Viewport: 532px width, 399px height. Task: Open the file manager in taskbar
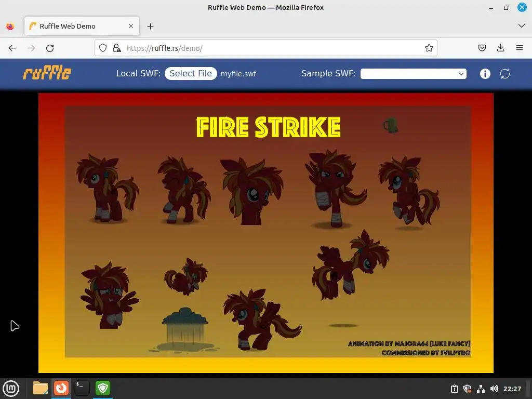coord(41,388)
